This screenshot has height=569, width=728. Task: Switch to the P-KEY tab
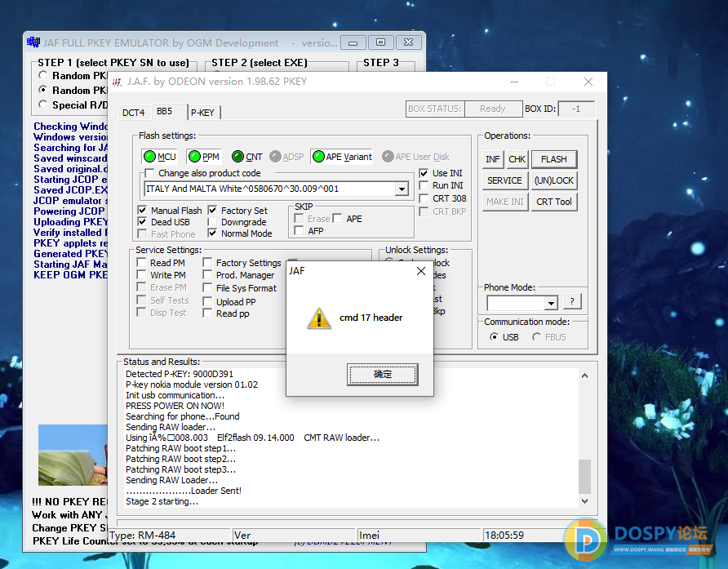tap(202, 113)
